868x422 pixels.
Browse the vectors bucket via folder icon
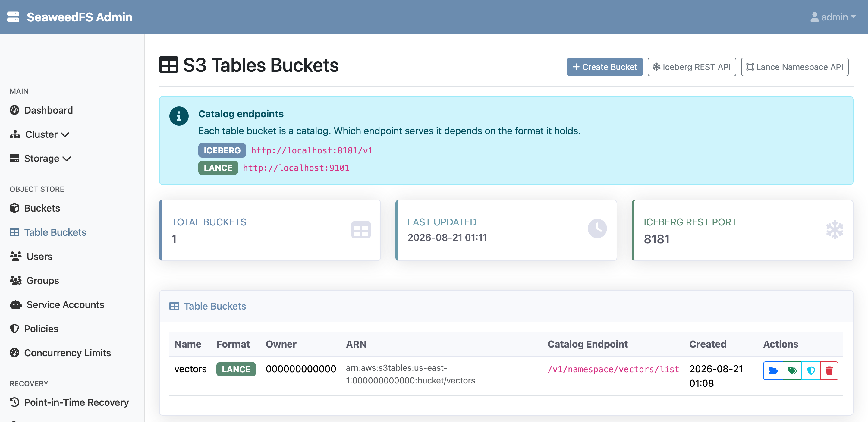point(773,371)
